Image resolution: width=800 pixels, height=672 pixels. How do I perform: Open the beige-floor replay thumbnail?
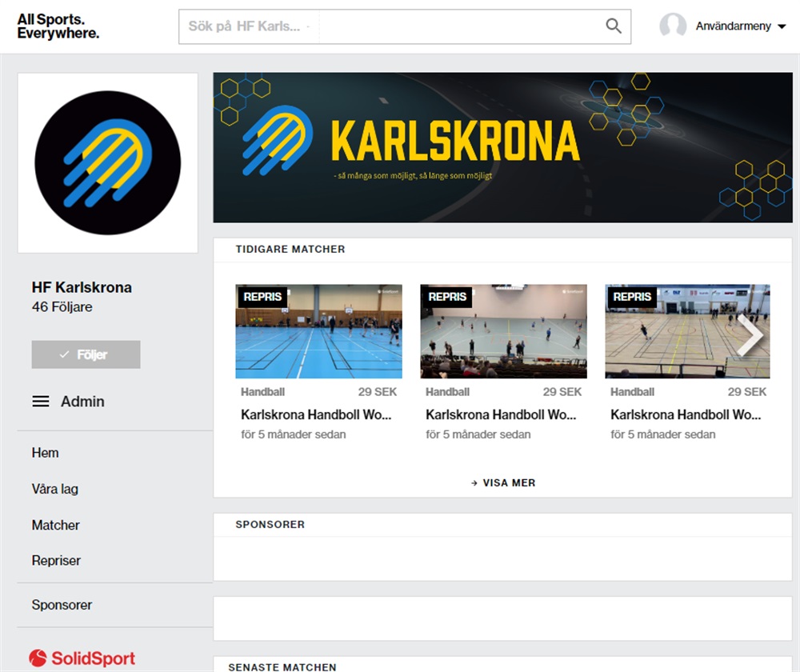tap(687, 331)
